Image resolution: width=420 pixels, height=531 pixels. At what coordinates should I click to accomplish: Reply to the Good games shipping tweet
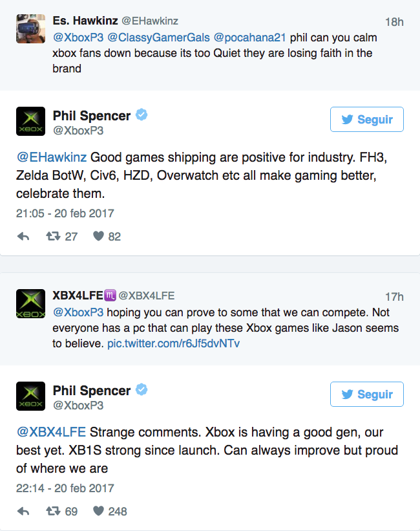pyautogui.click(x=23, y=237)
